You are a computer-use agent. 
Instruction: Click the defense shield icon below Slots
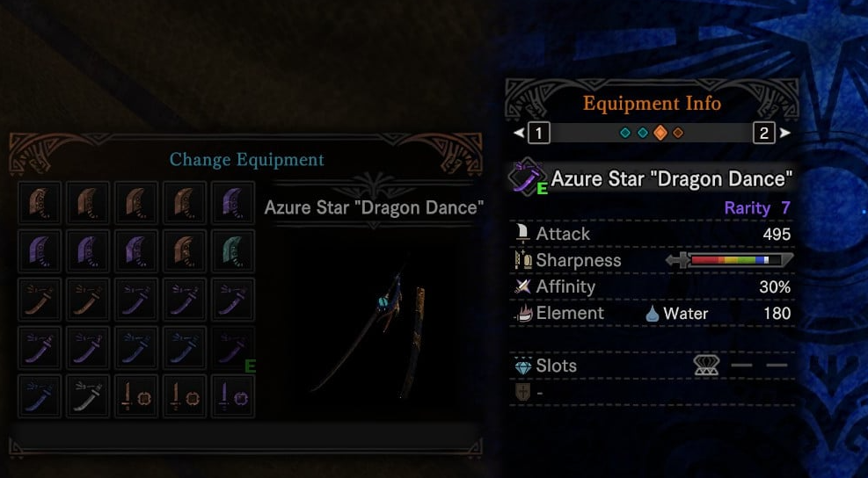(x=522, y=393)
